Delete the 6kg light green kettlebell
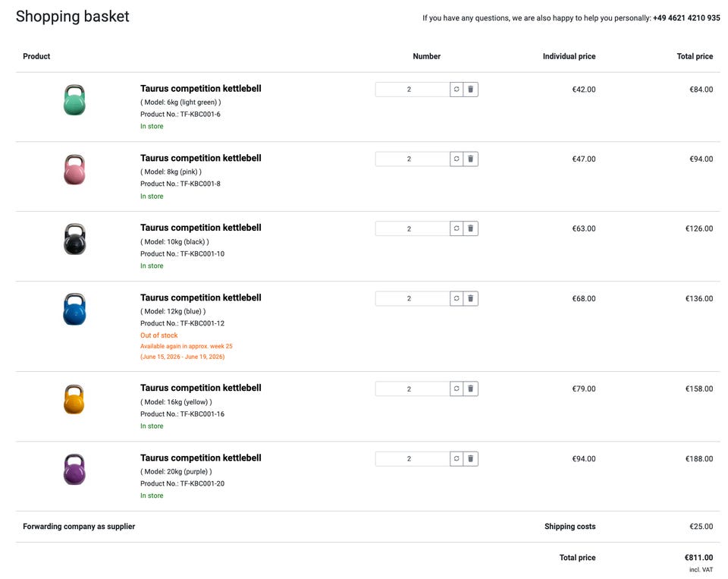 coord(470,90)
